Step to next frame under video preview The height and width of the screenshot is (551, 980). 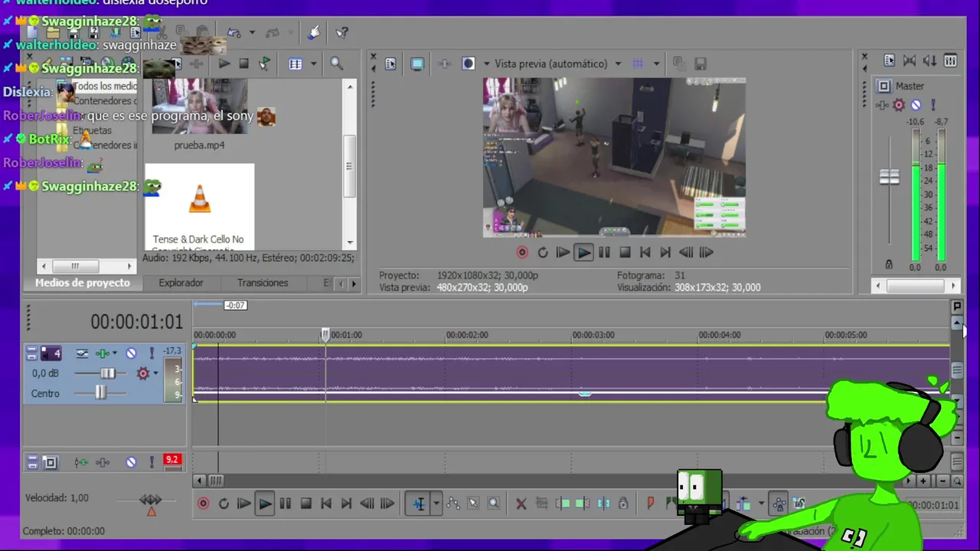tap(707, 253)
